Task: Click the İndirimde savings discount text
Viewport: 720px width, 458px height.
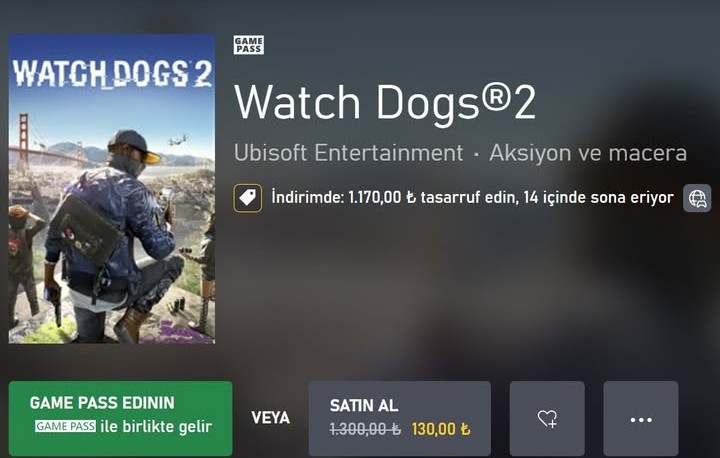Action: click(472, 198)
